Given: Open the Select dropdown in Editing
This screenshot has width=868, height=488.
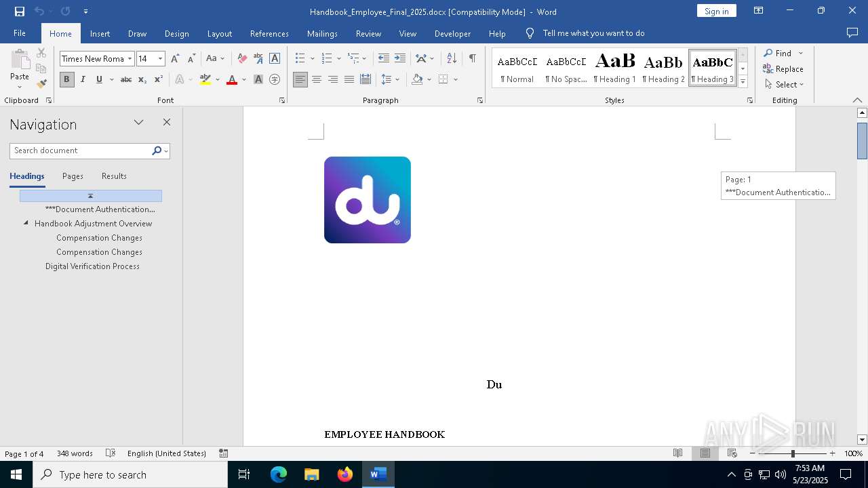Looking at the screenshot, I should (x=785, y=85).
